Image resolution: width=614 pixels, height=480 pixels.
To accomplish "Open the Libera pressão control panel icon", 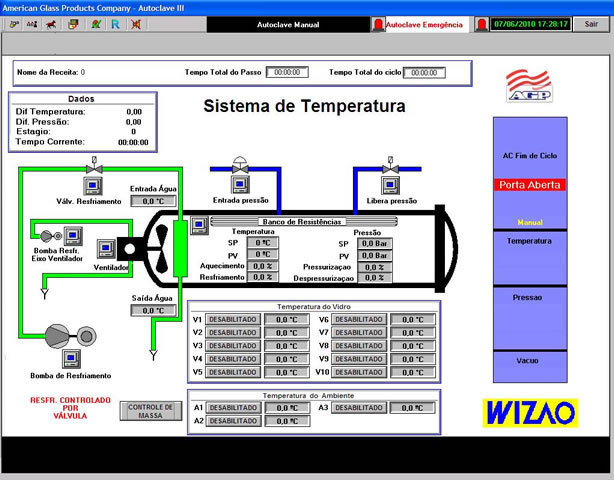I will coord(390,185).
